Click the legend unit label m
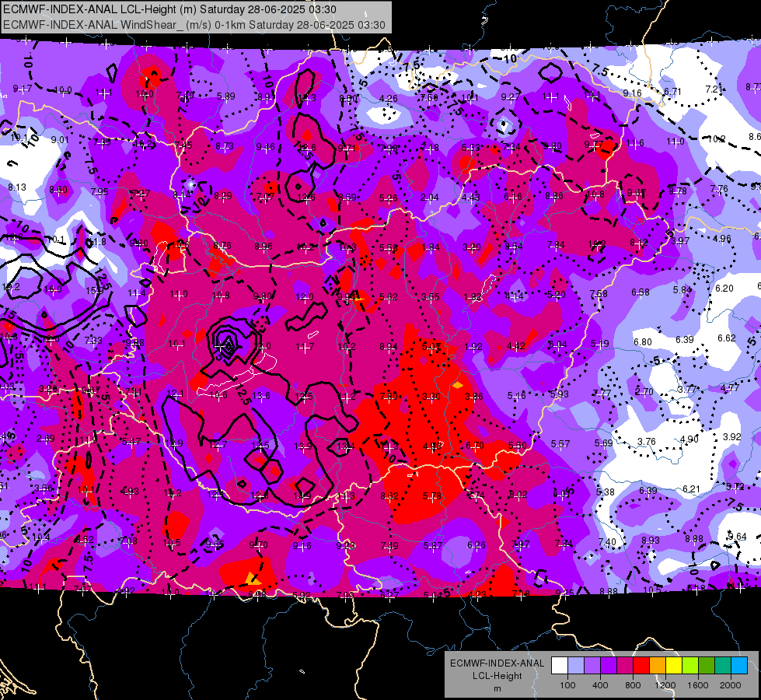Viewport: 761px width, 700px height. tap(497, 688)
